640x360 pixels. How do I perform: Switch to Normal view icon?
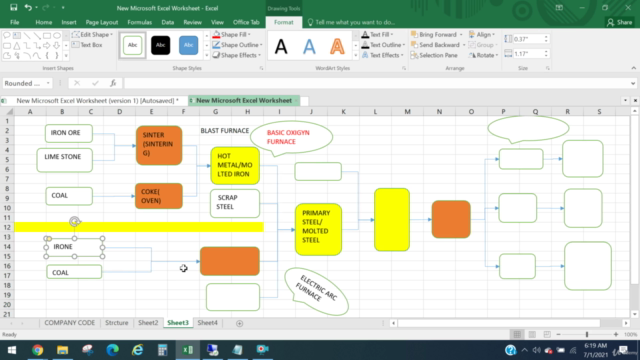click(x=517, y=335)
